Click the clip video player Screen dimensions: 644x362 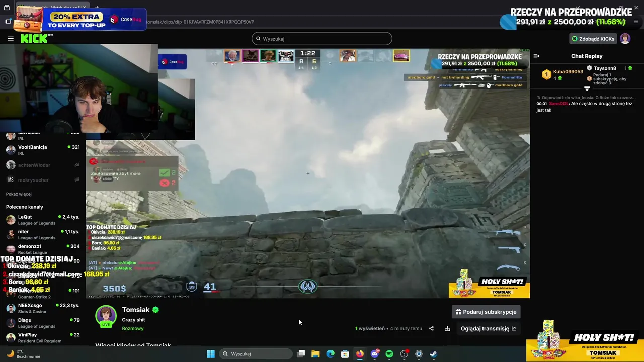pyautogui.click(x=307, y=173)
